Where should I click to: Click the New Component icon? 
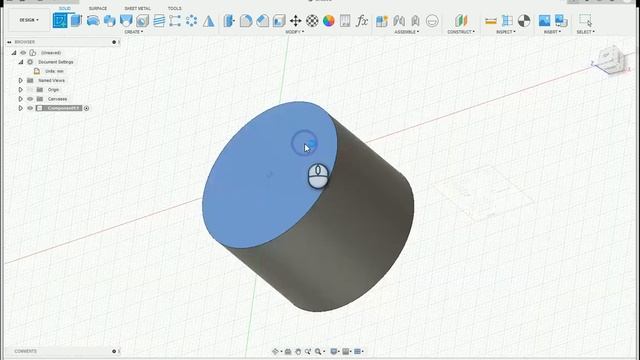[382, 20]
